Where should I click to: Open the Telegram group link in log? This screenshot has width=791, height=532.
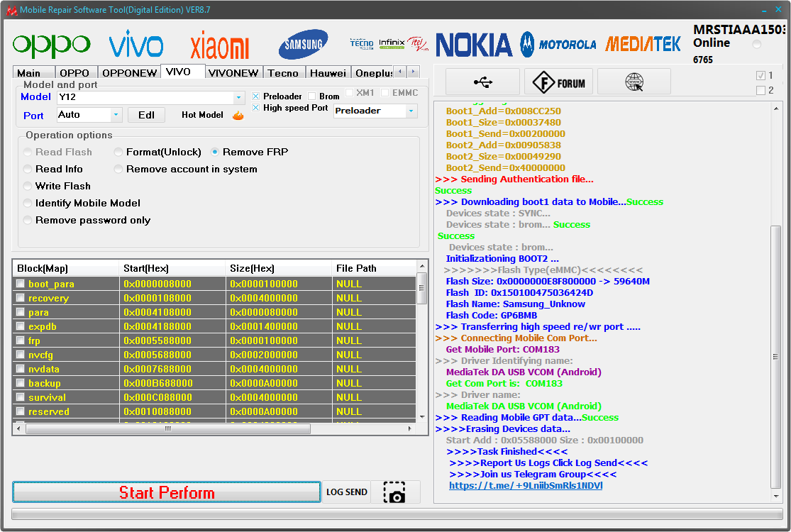pos(525,486)
